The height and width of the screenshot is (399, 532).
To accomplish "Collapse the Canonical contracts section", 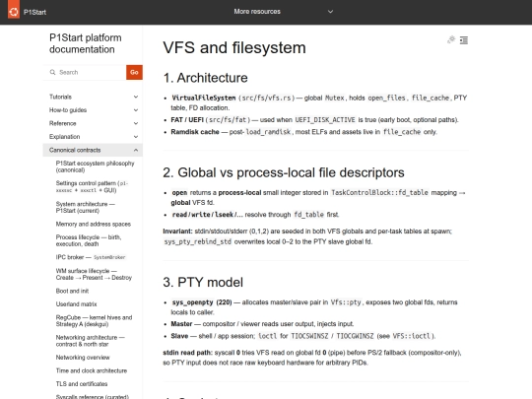I will pos(136,150).
